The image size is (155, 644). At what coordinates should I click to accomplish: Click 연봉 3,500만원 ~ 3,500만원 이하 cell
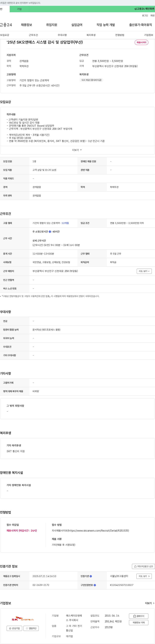(127, 223)
